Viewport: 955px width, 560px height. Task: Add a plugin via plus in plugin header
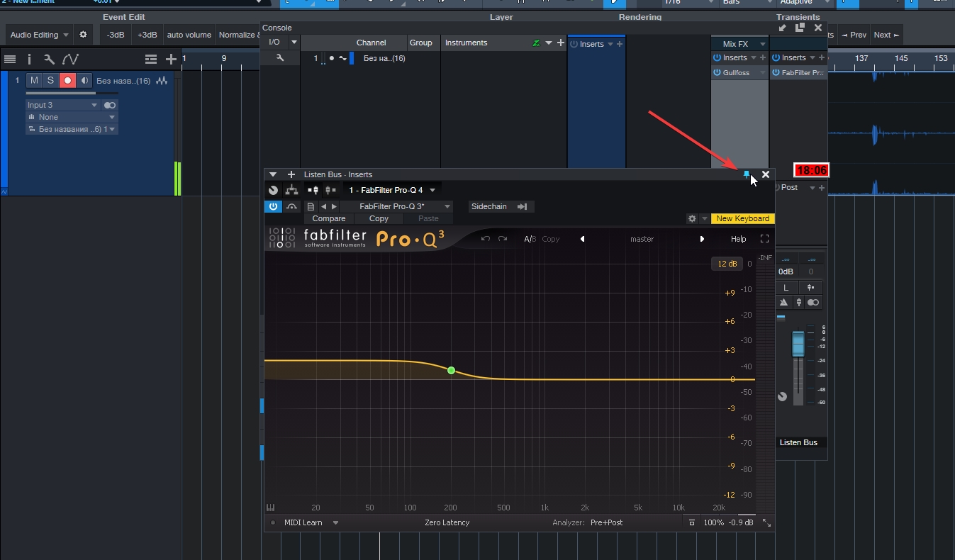click(x=291, y=174)
